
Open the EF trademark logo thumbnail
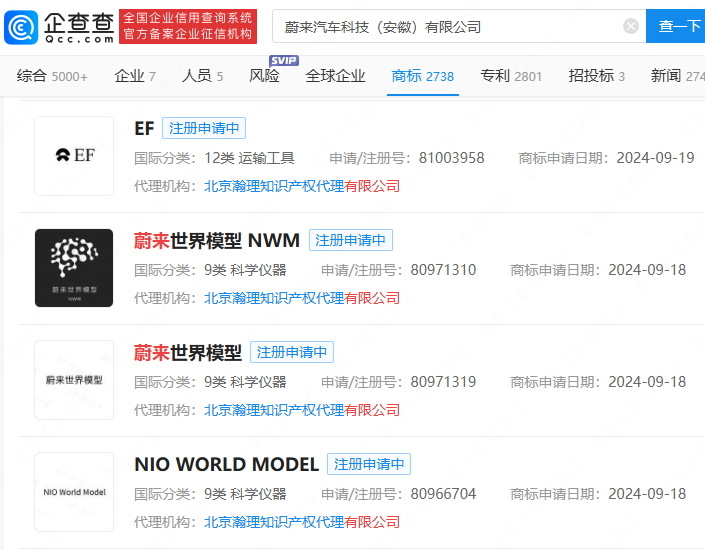(74, 156)
